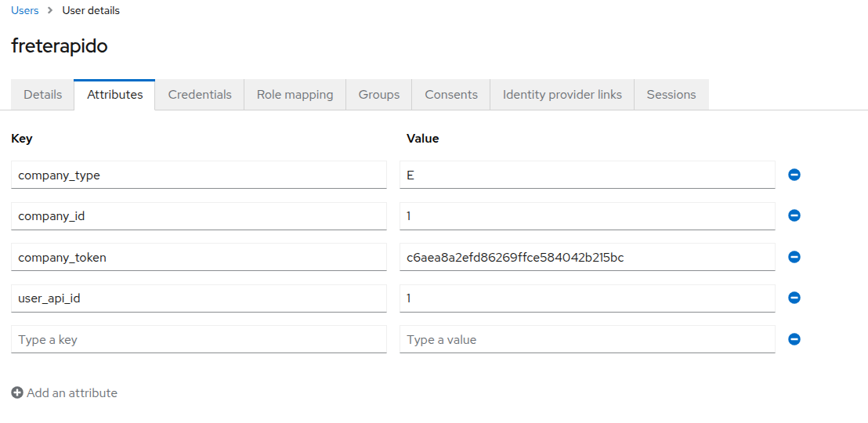Open the Role mapping tab

click(x=295, y=95)
